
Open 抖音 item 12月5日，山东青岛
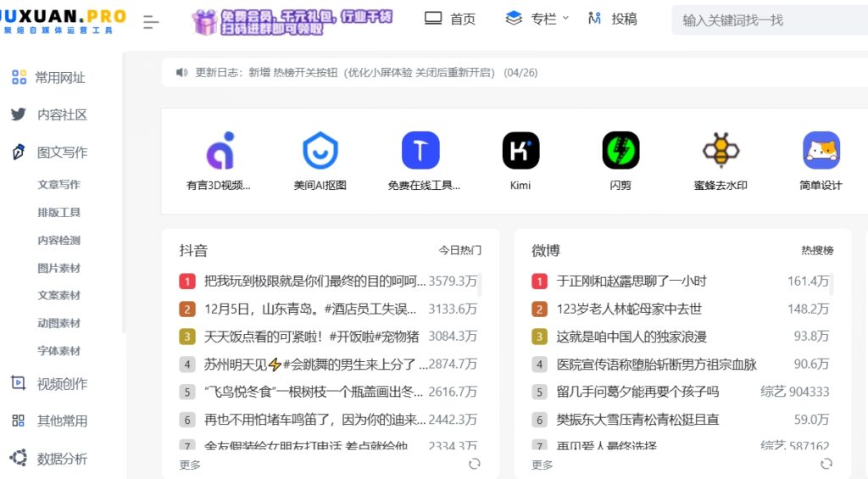coord(310,309)
